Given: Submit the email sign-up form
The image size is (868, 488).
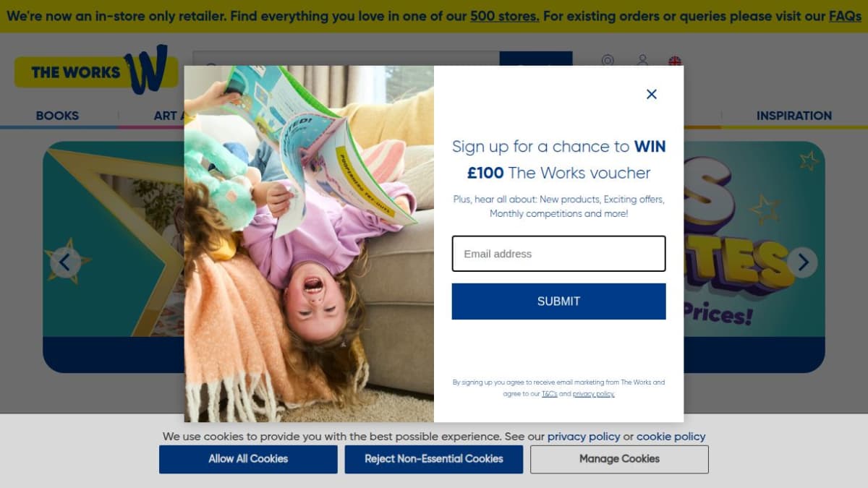Looking at the screenshot, I should point(558,301).
